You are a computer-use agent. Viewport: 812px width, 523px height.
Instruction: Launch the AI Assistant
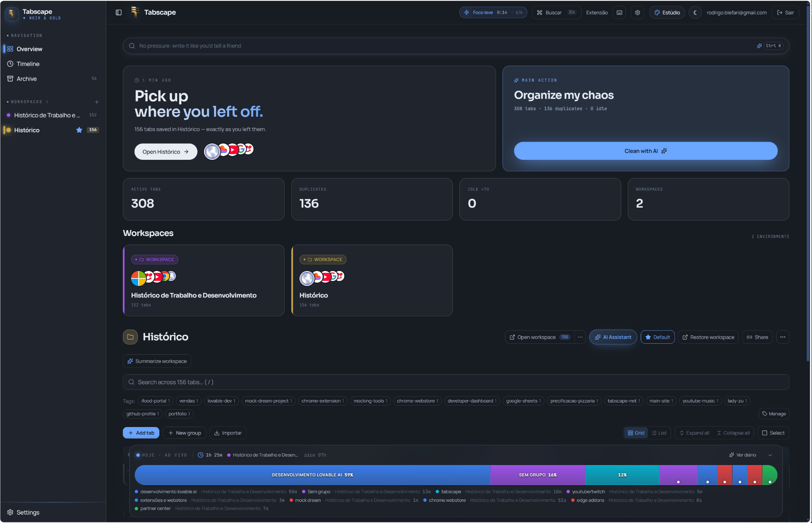click(613, 337)
